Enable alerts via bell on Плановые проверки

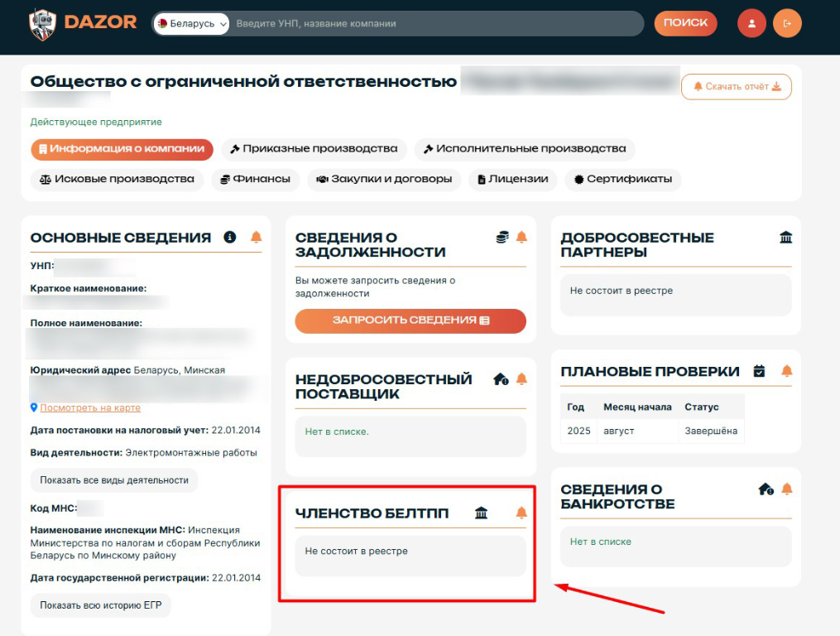click(x=785, y=372)
